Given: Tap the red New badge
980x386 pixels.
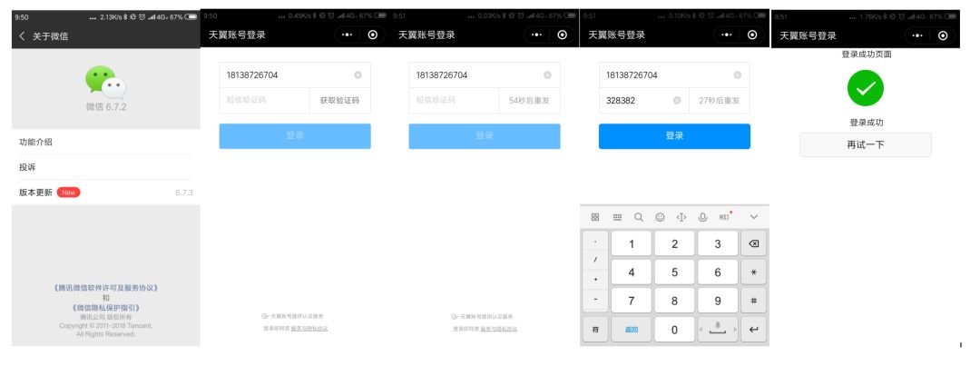Looking at the screenshot, I should click(68, 193).
